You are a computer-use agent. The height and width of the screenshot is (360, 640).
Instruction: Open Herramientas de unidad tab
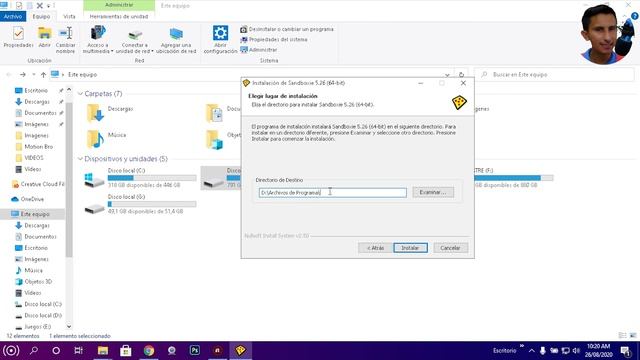point(119,16)
